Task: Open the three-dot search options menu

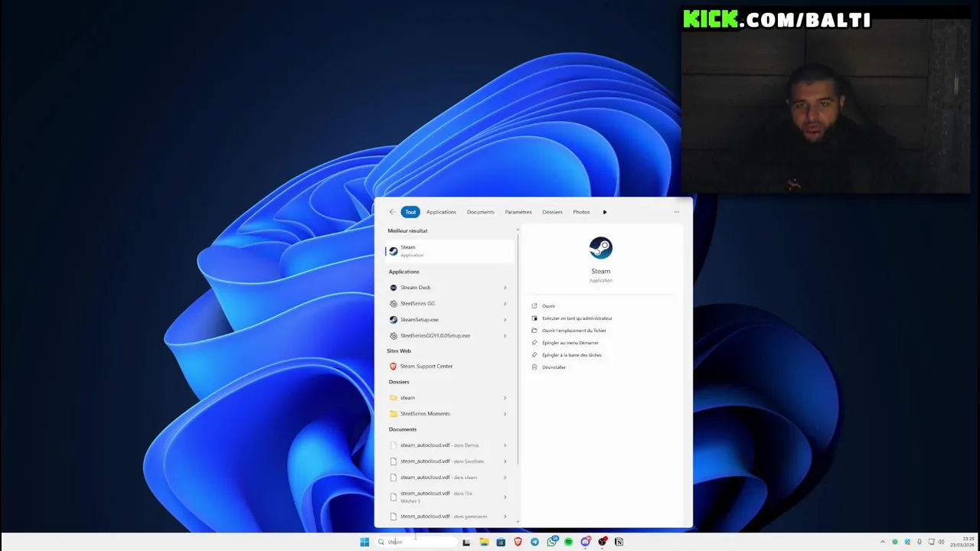Action: click(x=677, y=212)
